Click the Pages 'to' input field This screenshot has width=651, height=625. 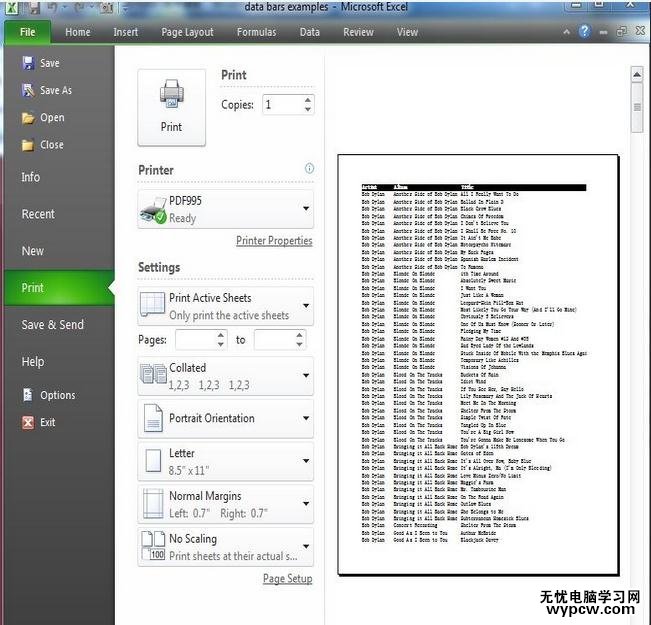(274, 340)
